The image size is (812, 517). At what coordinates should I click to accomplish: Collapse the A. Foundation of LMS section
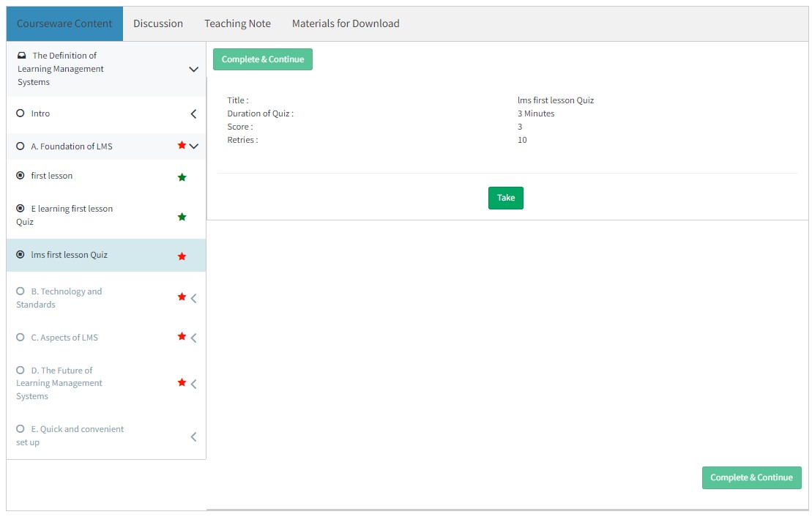pos(194,146)
